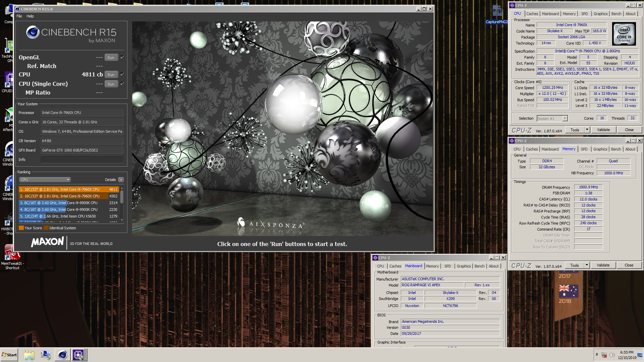Image resolution: width=644 pixels, height=362 pixels.
Task: Click the CPU-Z taskbar icon
Action: coord(78,355)
